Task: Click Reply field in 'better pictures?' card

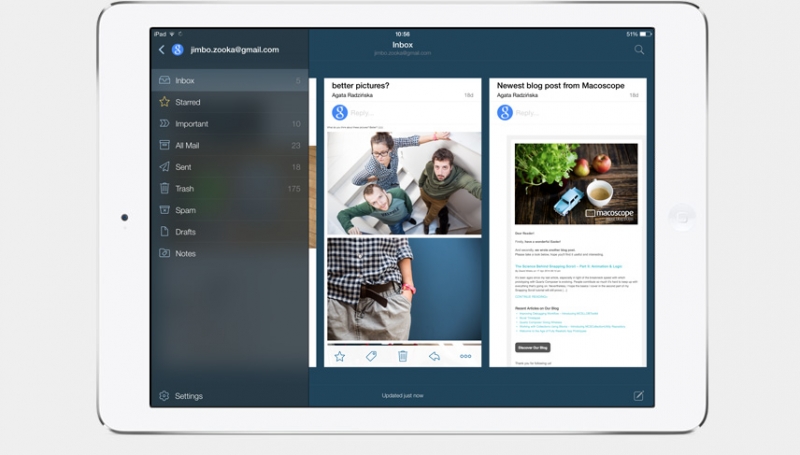Action: point(362,113)
